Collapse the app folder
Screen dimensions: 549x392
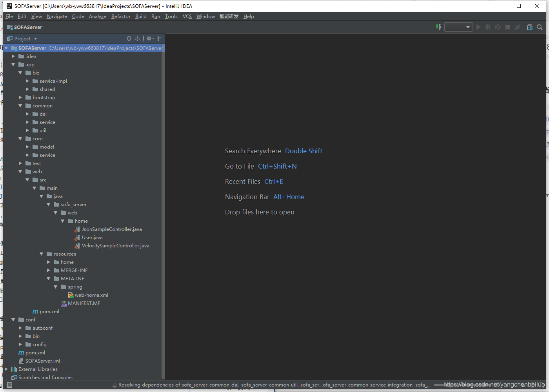click(13, 65)
